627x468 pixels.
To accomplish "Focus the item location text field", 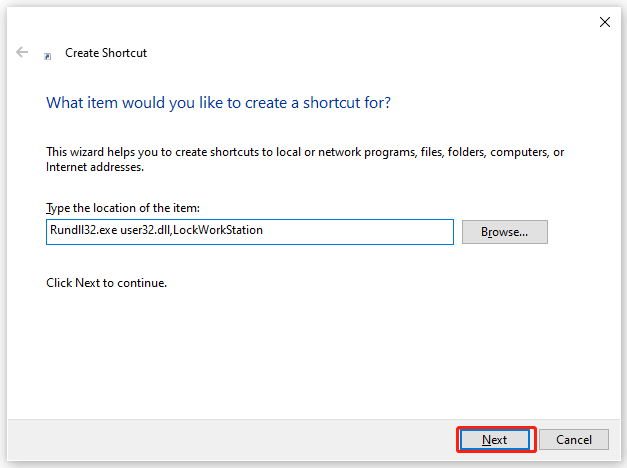I will [x=250, y=232].
